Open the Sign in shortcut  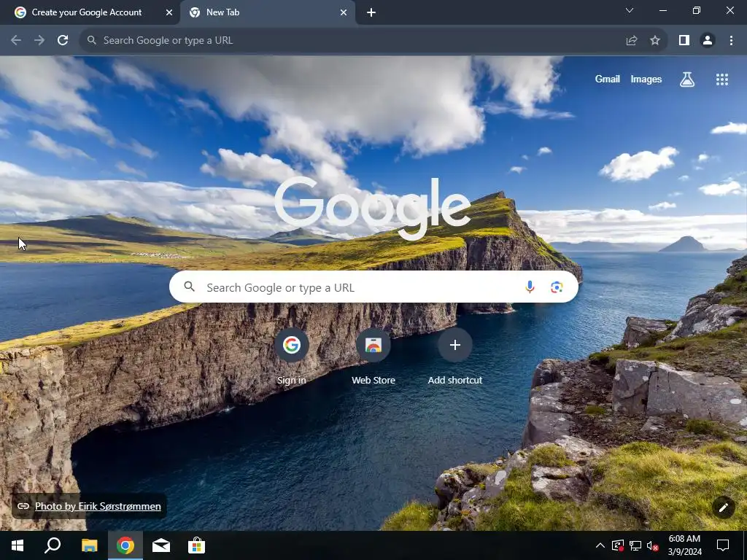click(x=292, y=356)
